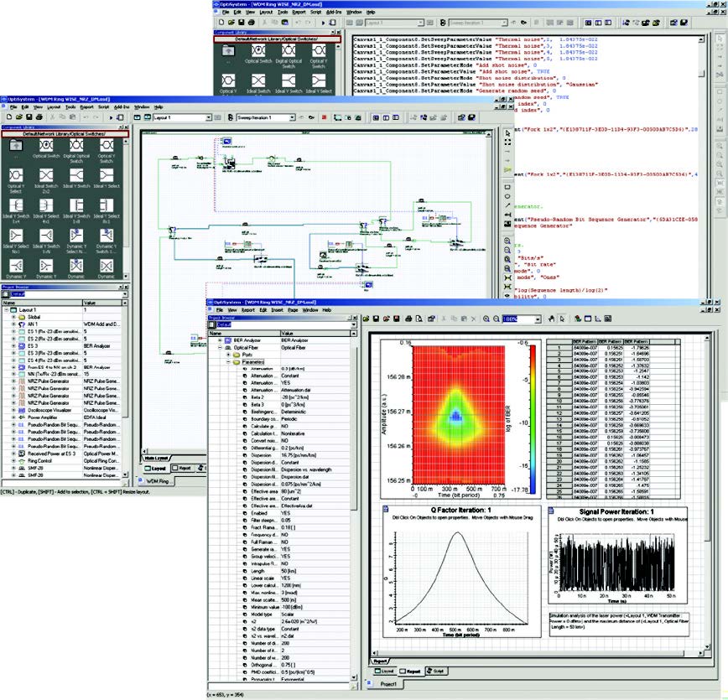728x700 pixels.
Task: Click the Print button on the toolbar
Action: (x=408, y=321)
